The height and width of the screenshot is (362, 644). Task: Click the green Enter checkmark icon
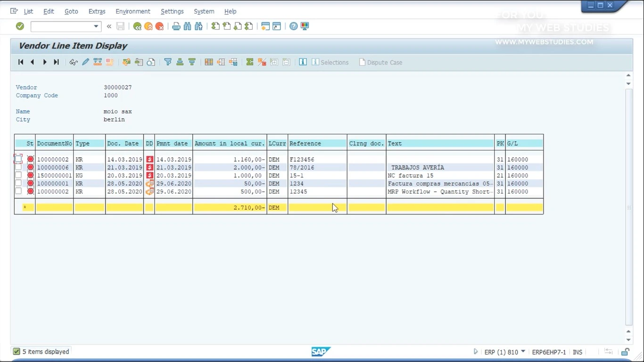click(20, 26)
